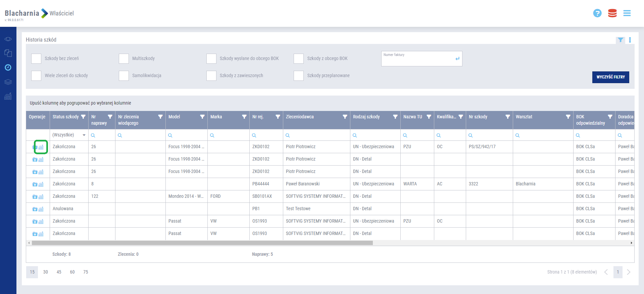The width and height of the screenshot is (644, 294).
Task: Select page size 75
Action: [86, 272]
